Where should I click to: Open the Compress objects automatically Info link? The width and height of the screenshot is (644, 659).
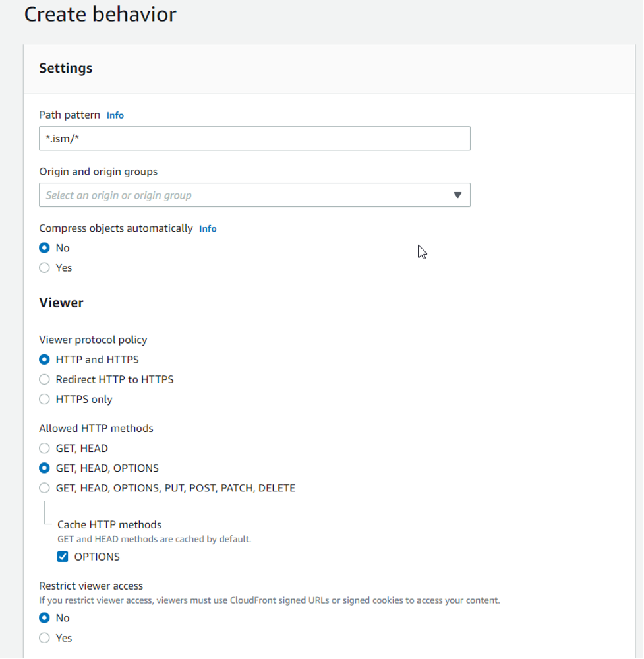click(207, 228)
